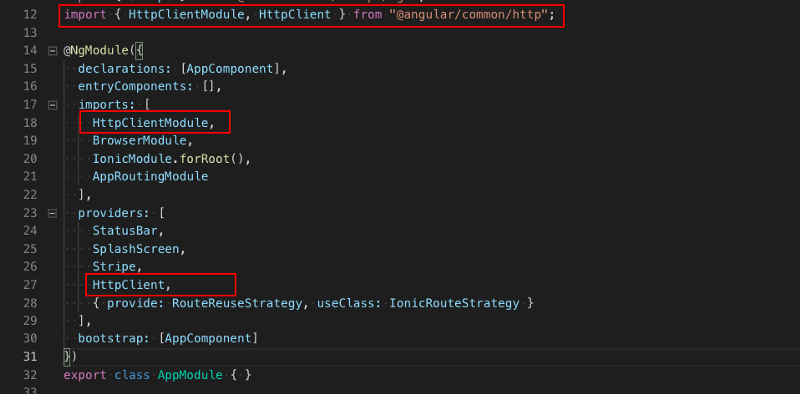
Task: Click AppRoutingModule in the imports array
Action: tap(150, 177)
